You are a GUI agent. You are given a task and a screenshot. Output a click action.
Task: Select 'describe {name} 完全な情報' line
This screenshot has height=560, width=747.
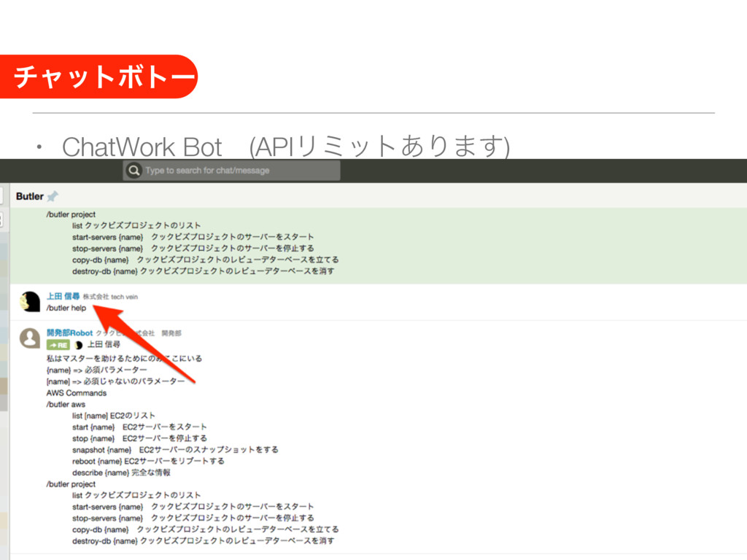coord(121,472)
